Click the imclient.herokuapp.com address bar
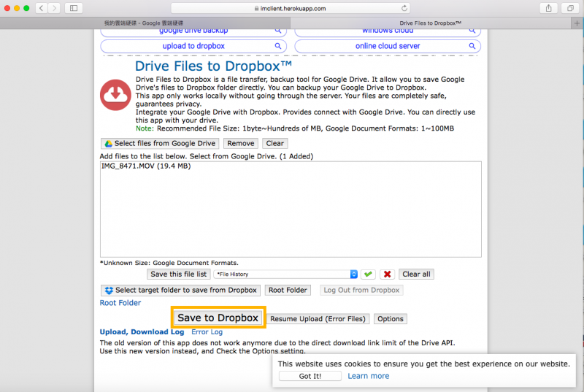 point(290,8)
